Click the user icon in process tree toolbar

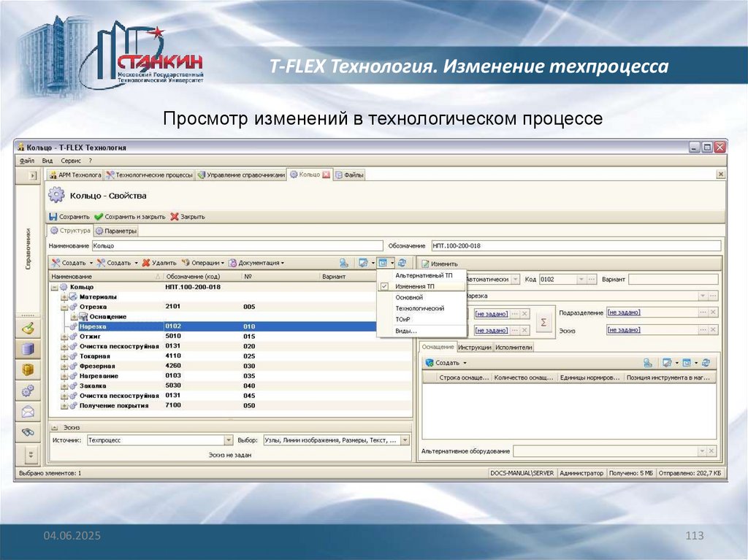(344, 263)
